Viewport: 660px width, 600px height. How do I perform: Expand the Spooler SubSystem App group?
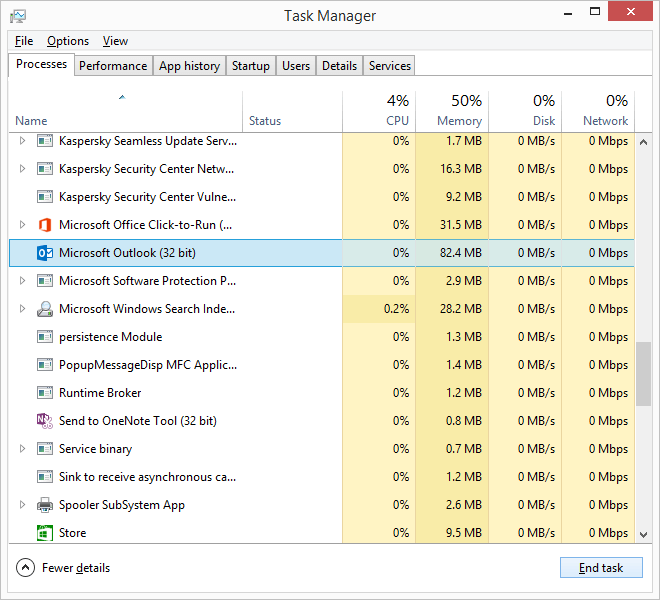tap(22, 505)
